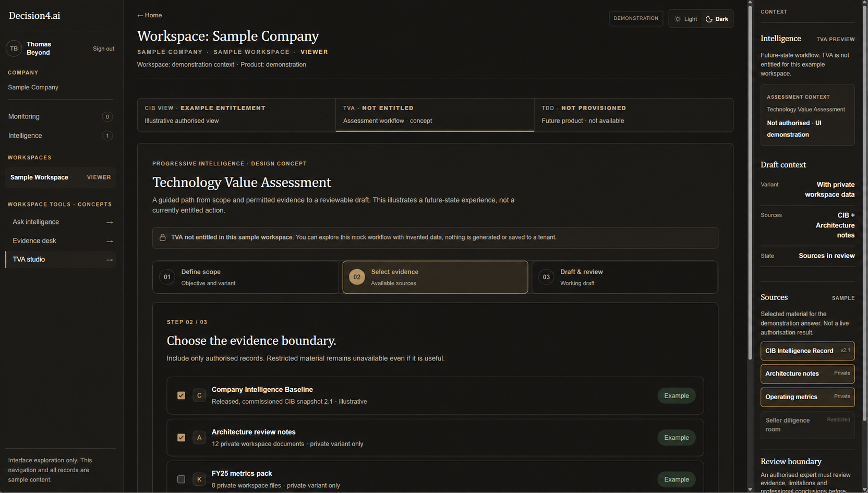Click the 03 step number circle

(x=546, y=277)
